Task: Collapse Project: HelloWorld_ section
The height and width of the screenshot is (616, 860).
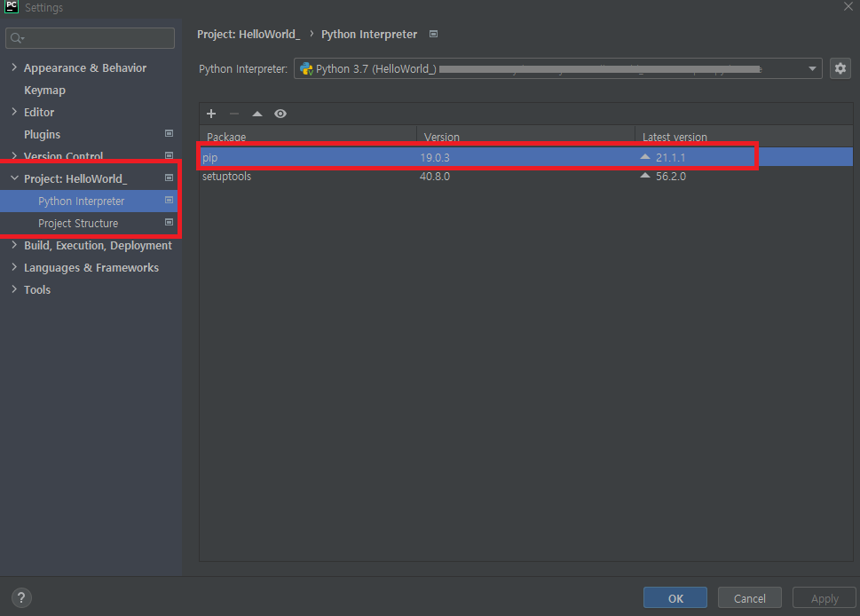Action: 14,178
